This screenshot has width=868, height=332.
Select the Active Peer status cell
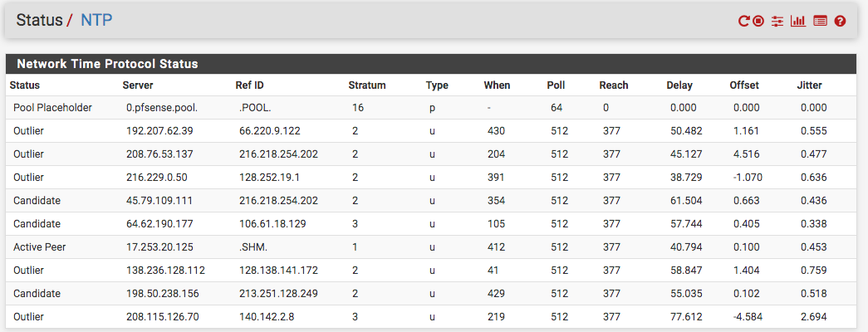pos(40,247)
